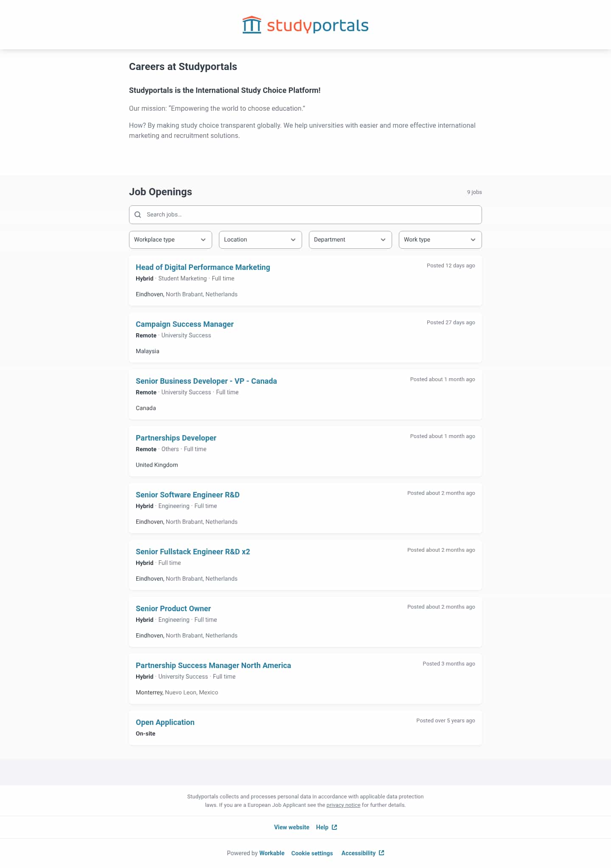Focus the Search jobs input field
Image resolution: width=611 pixels, height=868 pixels.
(305, 215)
